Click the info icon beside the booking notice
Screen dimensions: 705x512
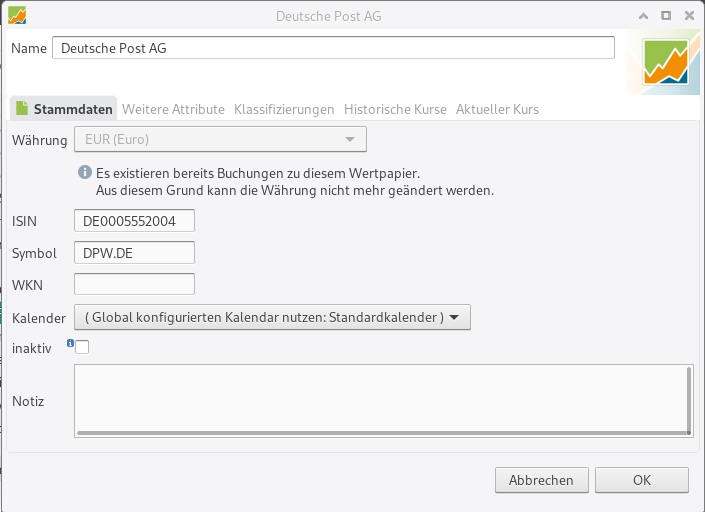(x=85, y=172)
